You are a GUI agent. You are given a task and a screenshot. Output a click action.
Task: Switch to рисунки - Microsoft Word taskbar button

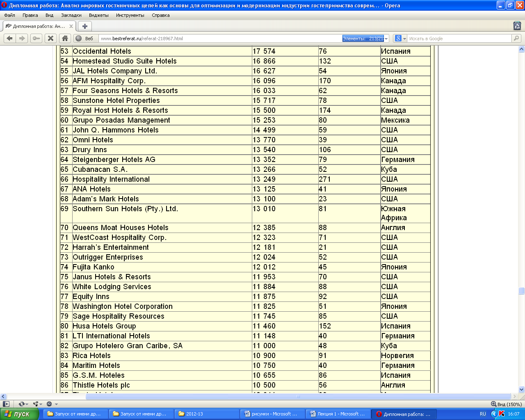point(273,414)
